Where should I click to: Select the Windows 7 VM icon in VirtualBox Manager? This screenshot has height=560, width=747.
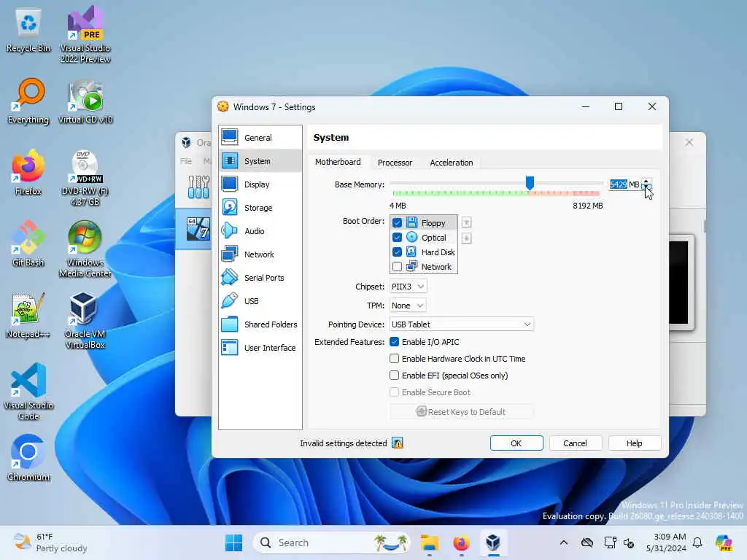[198, 228]
